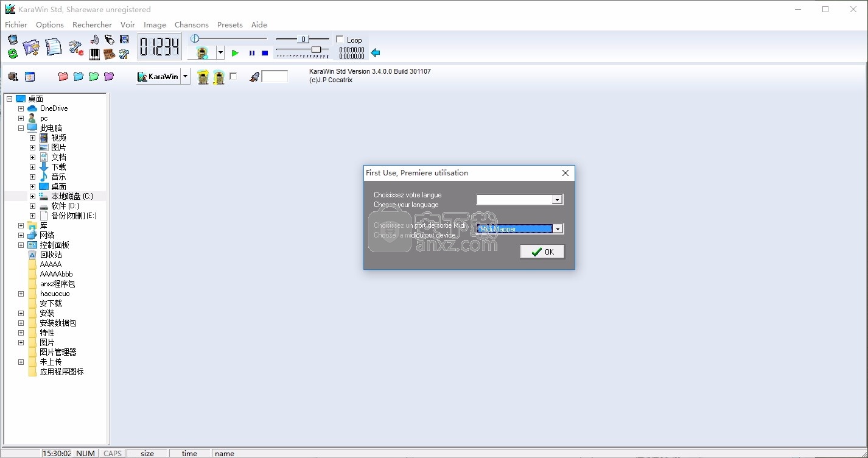
Task: Open the green folder shortcut
Action: [94, 77]
